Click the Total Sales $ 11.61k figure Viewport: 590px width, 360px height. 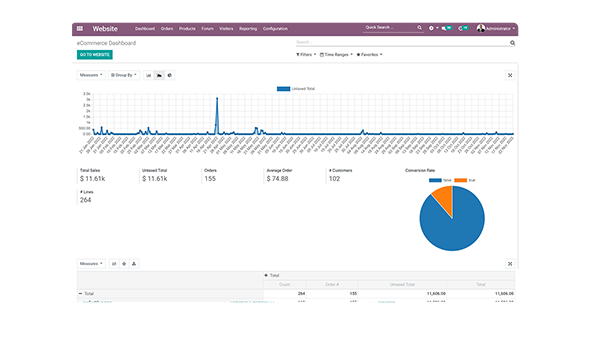tap(93, 179)
